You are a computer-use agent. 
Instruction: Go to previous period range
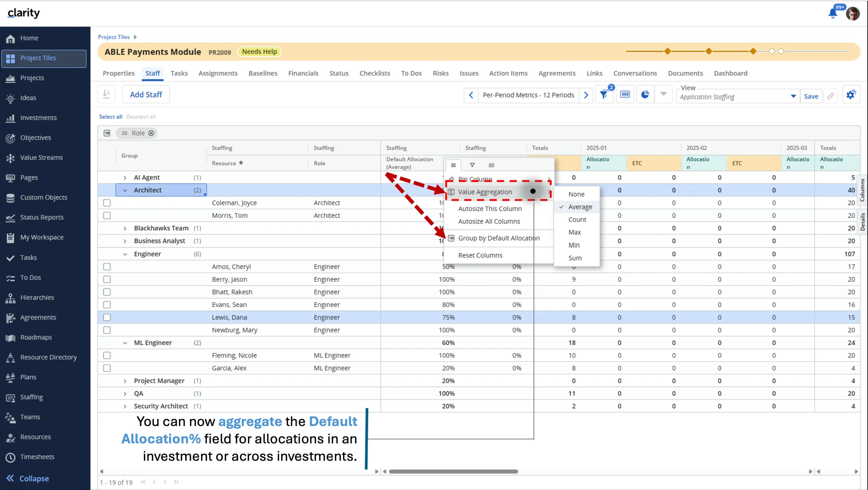[x=471, y=95]
